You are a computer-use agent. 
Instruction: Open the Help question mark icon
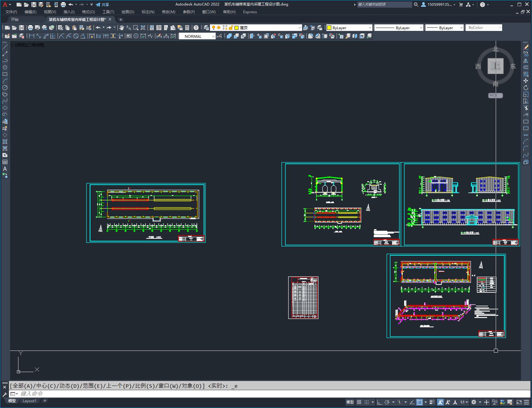pyautogui.click(x=196, y=28)
